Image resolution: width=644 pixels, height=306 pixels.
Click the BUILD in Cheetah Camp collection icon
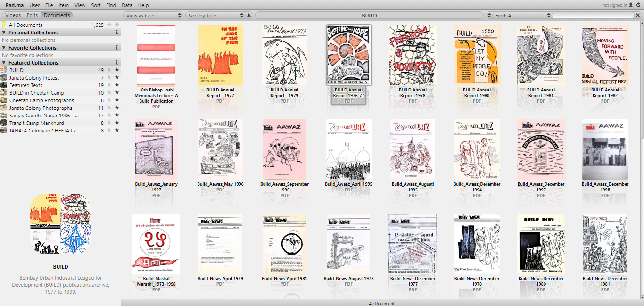pos(4,93)
